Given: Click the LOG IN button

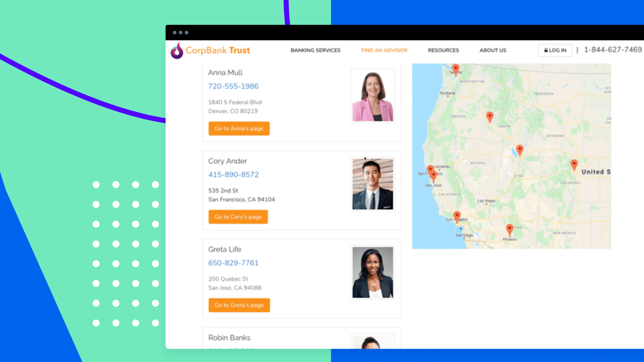Looking at the screenshot, I should tap(555, 50).
